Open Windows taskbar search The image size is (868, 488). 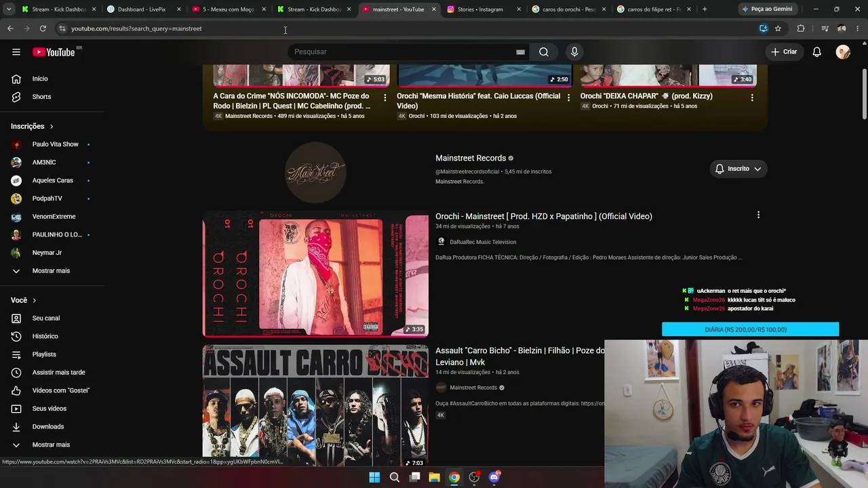coord(394,477)
